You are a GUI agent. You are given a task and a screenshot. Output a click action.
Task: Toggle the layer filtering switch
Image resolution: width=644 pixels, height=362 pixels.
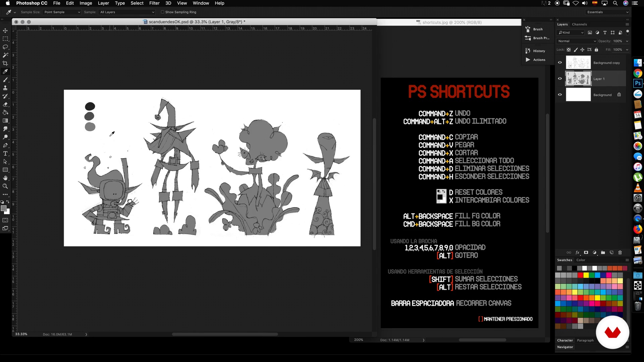coord(628,33)
